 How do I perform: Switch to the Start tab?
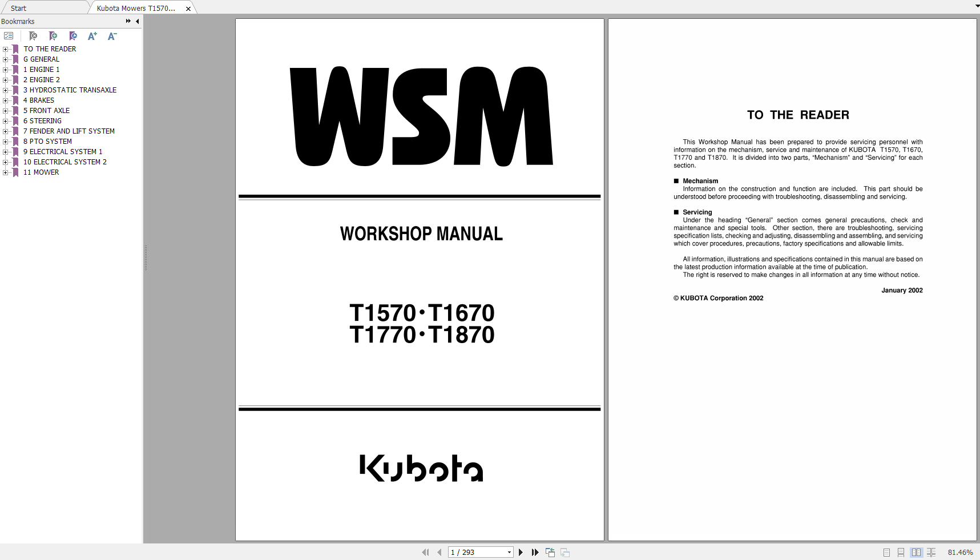tap(19, 8)
